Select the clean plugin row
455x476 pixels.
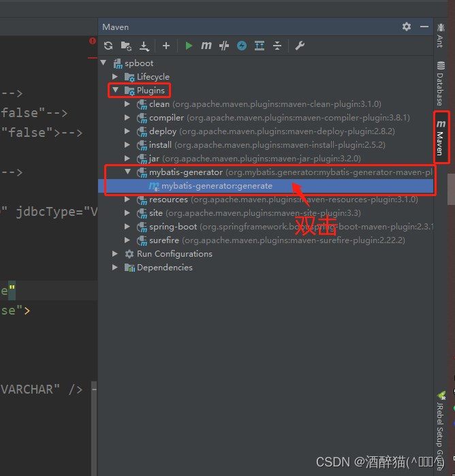265,104
